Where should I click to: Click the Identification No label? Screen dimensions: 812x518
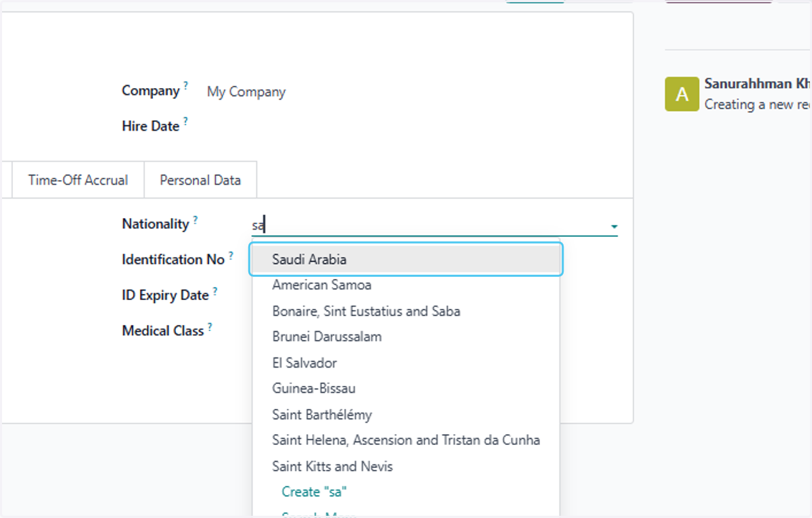click(x=173, y=260)
